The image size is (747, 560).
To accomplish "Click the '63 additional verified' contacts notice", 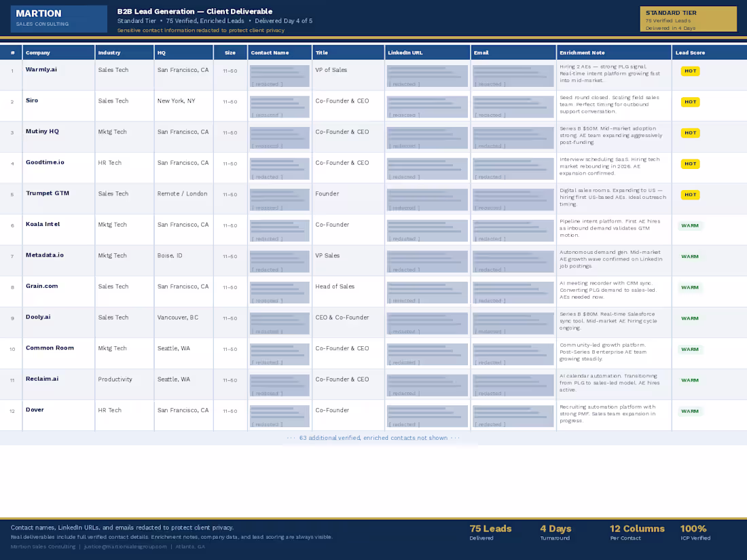I will click(373, 438).
